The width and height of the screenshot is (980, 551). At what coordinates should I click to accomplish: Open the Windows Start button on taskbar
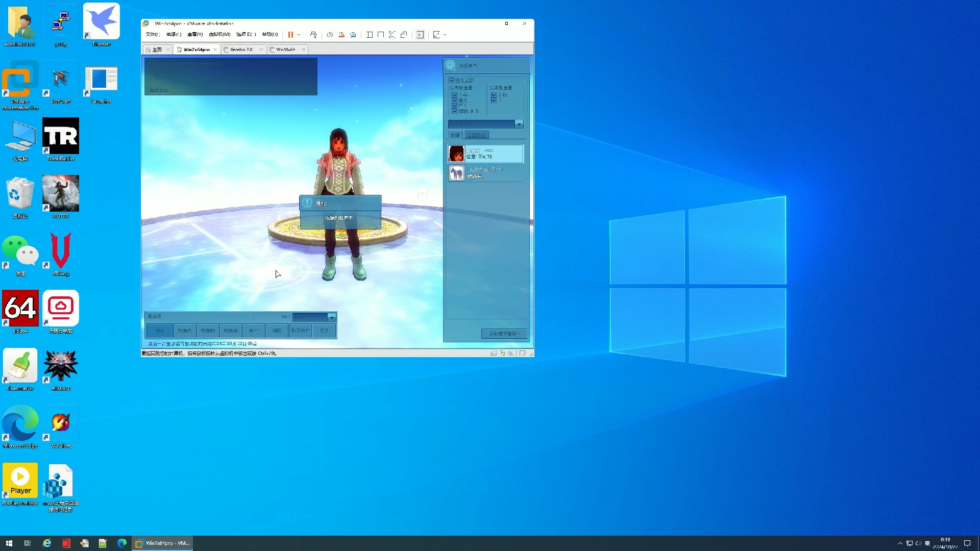(x=9, y=543)
